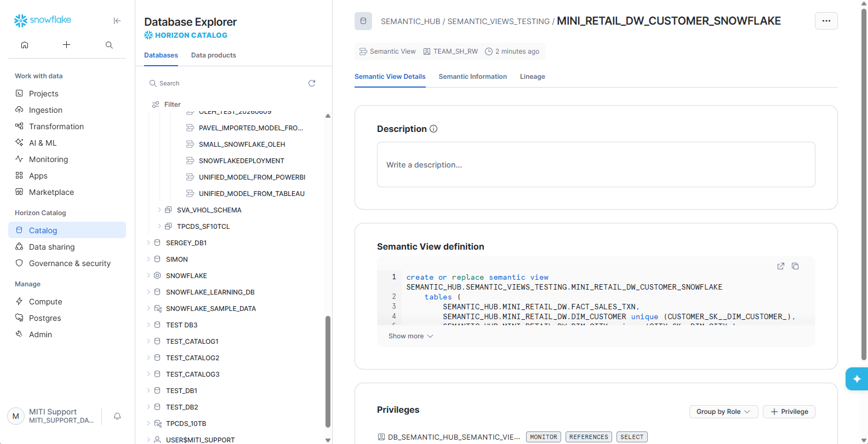Click Description info icon

(433, 129)
